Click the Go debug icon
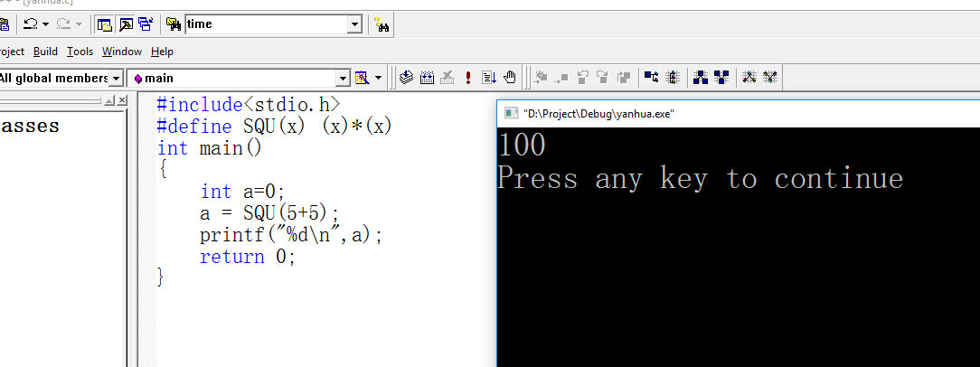980x367 pixels. point(489,78)
